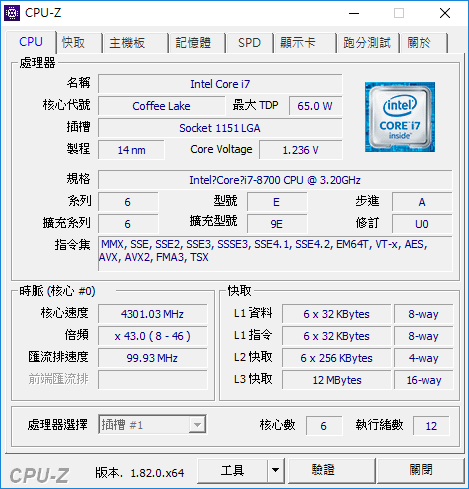Click the 擴充型號 value '9E'

277,224
